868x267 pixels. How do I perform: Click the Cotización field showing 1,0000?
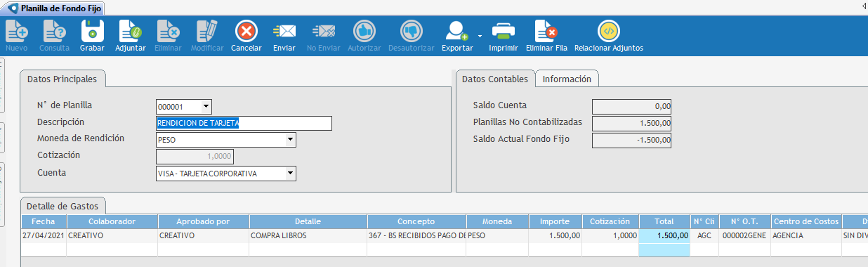(x=195, y=157)
